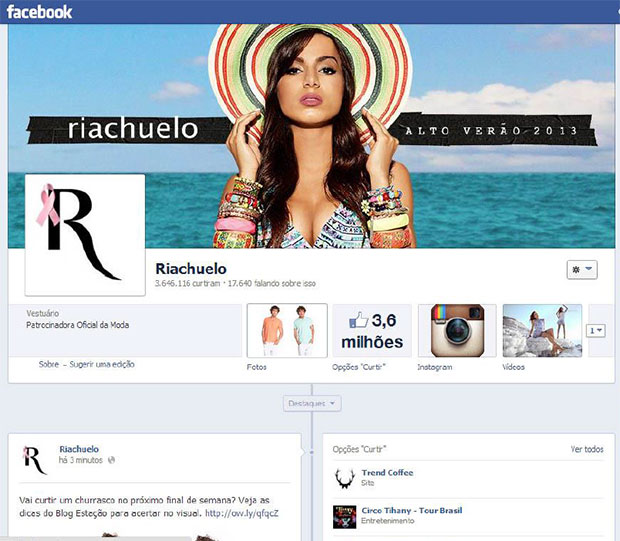
Task: Open the Fotos thumbnail with two men
Action: click(287, 331)
